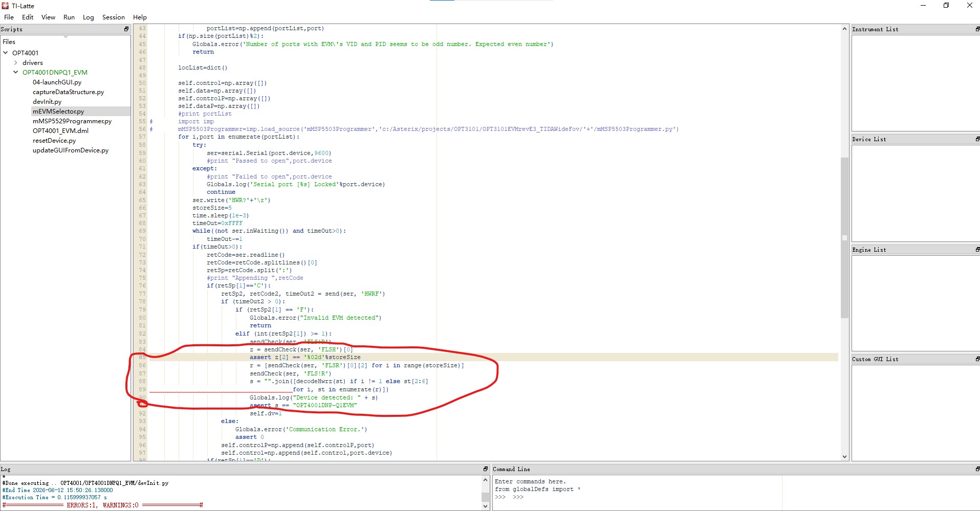Open the Edit menu
The width and height of the screenshot is (980, 511).
click(x=28, y=17)
